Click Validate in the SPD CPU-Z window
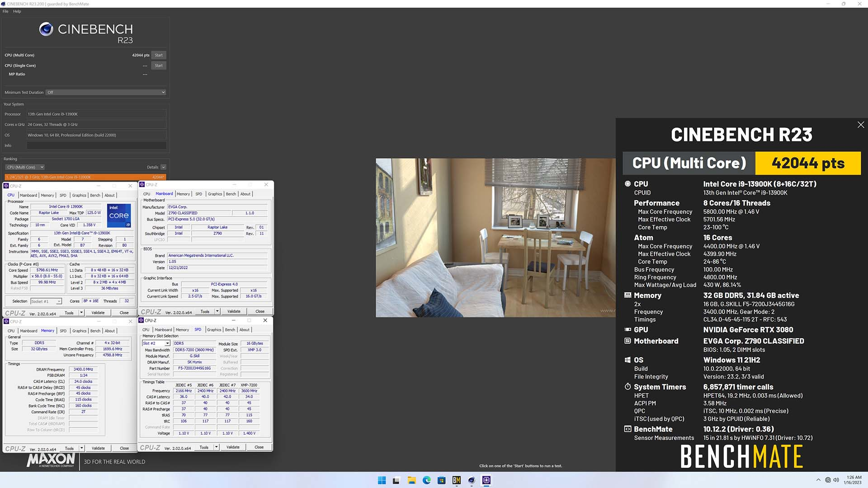This screenshot has width=868, height=488. coord(233,447)
